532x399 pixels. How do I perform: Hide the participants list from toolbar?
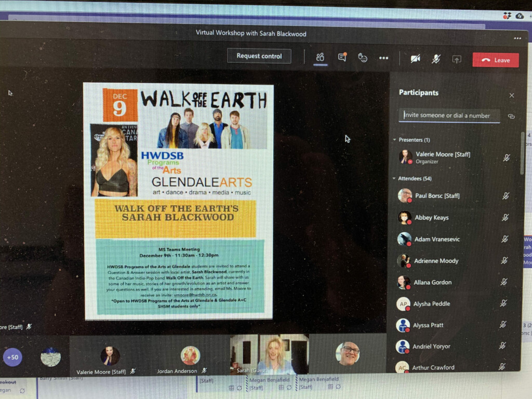(321, 57)
